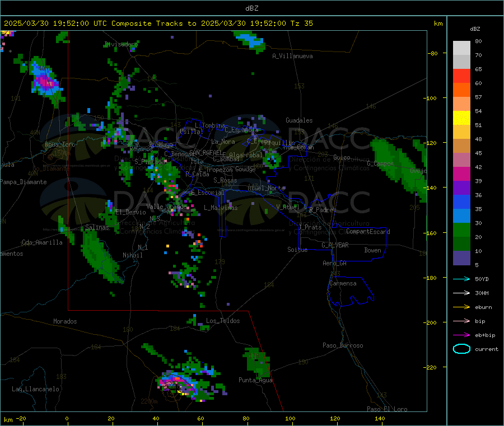504x426 pixels.
Task: Click the S_Rosas label
Action: [225, 180]
